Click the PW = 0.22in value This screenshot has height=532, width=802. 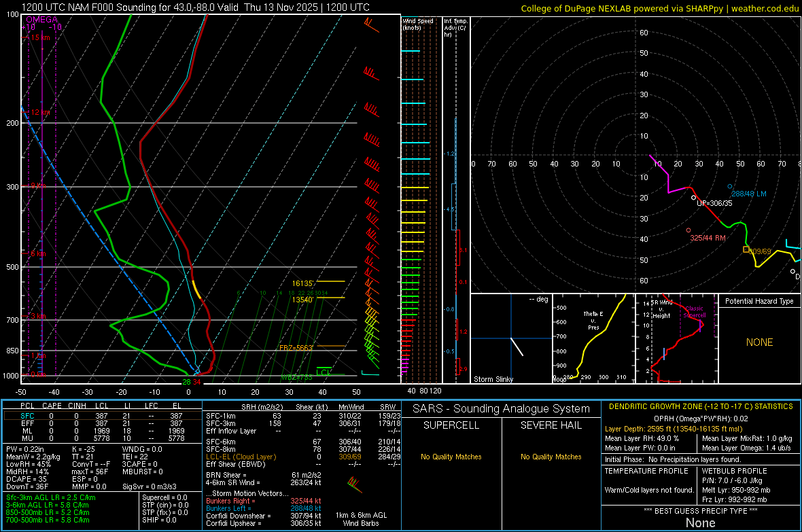pyautogui.click(x=25, y=449)
